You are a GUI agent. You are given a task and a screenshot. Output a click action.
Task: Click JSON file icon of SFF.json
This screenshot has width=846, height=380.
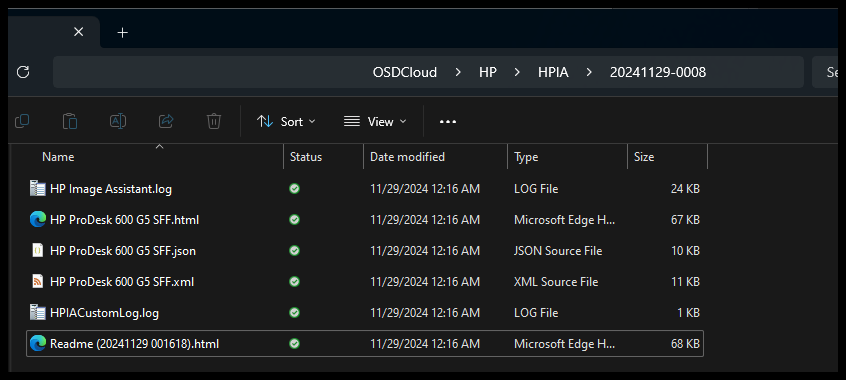click(x=38, y=250)
